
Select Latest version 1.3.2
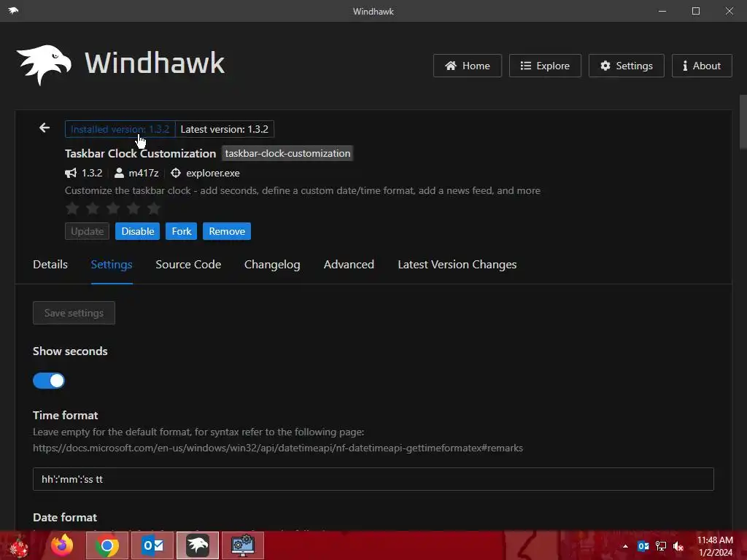pyautogui.click(x=225, y=129)
